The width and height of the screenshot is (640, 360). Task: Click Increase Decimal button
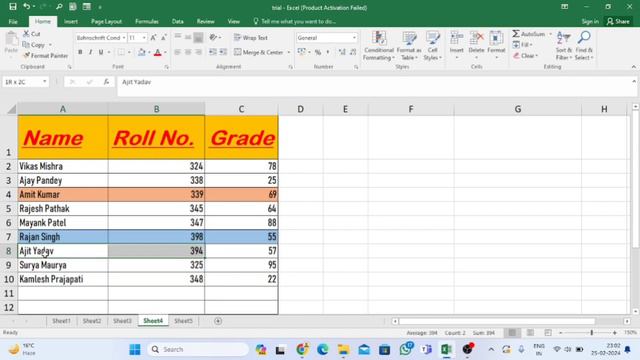pos(342,52)
